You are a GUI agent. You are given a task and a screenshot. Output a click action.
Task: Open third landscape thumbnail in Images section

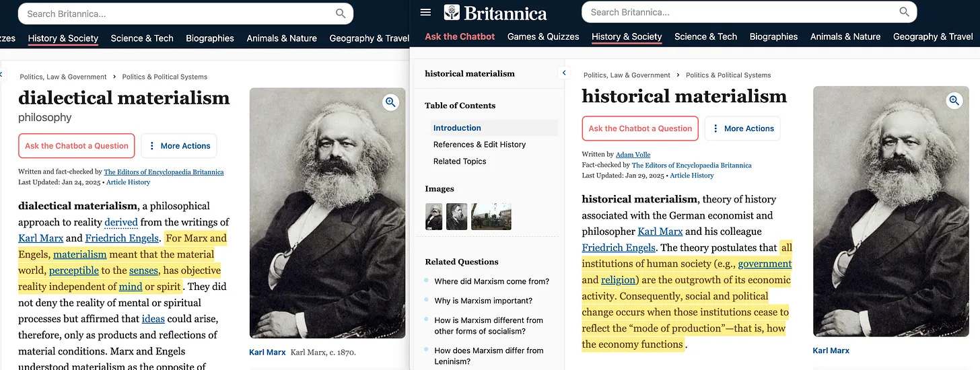point(491,217)
